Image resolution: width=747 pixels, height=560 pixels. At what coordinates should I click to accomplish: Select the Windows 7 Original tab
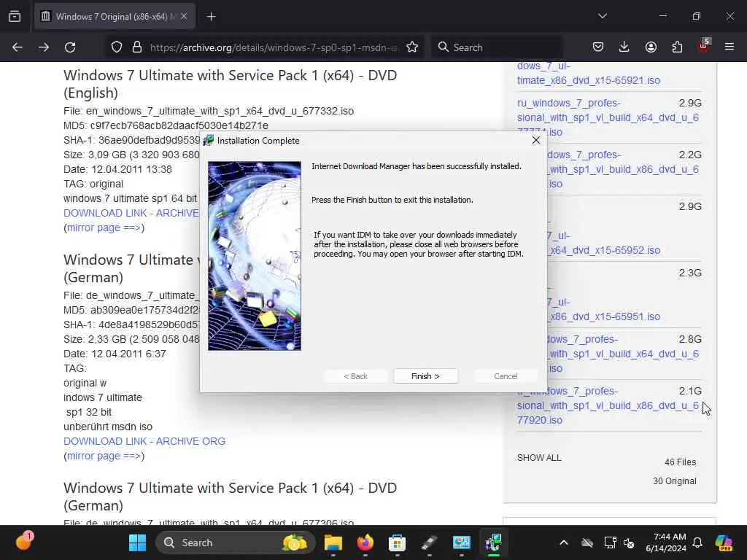click(x=115, y=17)
